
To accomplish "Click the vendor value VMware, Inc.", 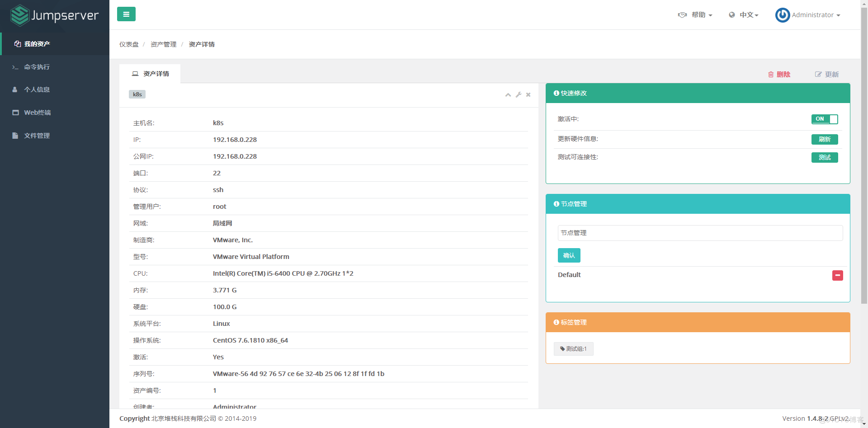I will pos(233,240).
